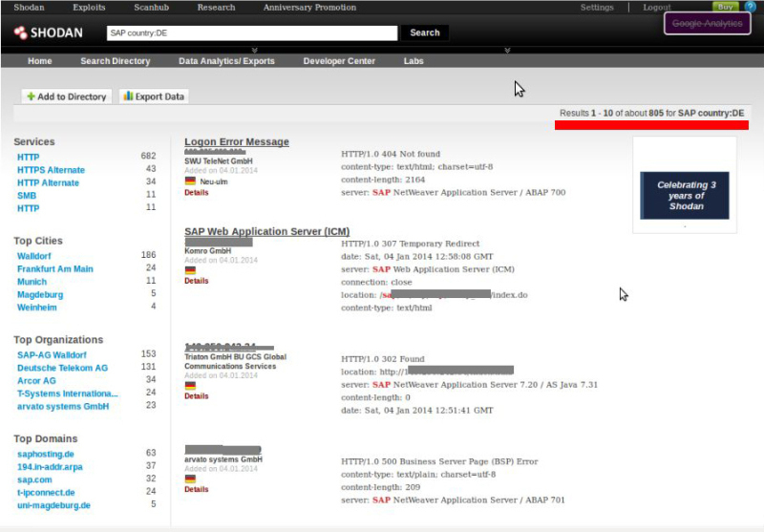The width and height of the screenshot is (764, 532).
Task: Open Shodan in the top menu bar
Action: pyautogui.click(x=29, y=8)
